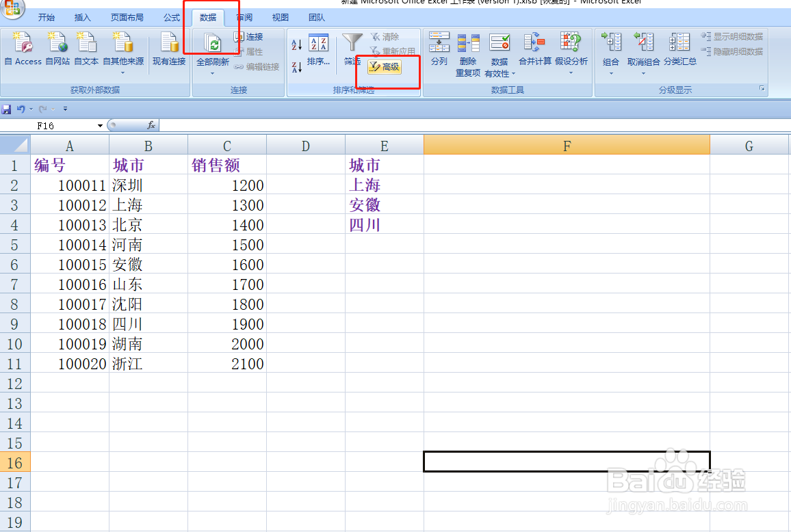Import data from website (自网站)
This screenshot has height=532, width=791.
coord(57,49)
